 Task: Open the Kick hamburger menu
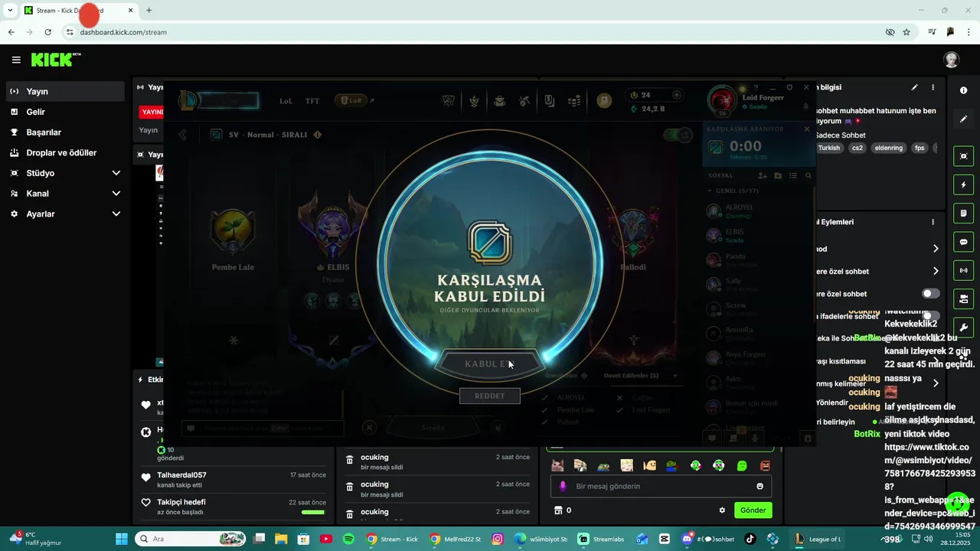16,60
